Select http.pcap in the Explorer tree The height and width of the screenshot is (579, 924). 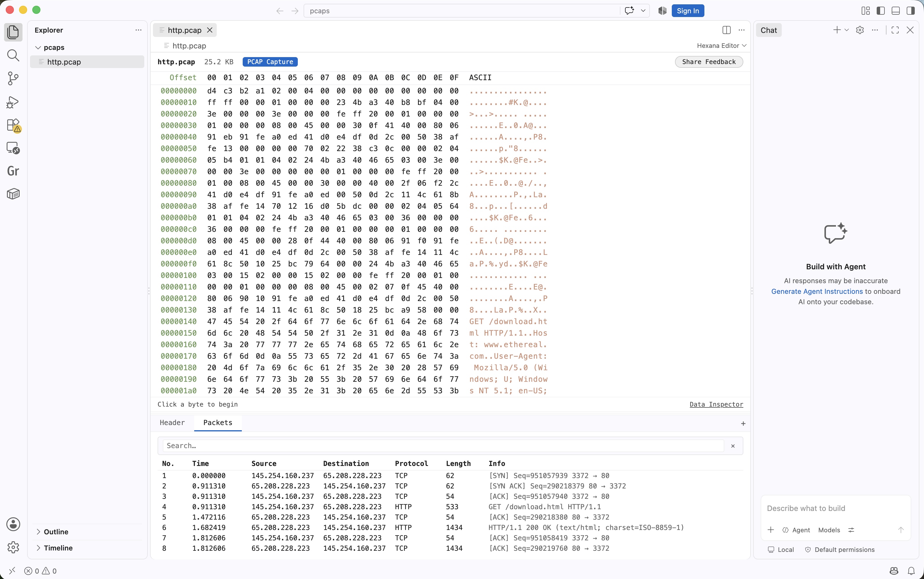tap(87, 62)
